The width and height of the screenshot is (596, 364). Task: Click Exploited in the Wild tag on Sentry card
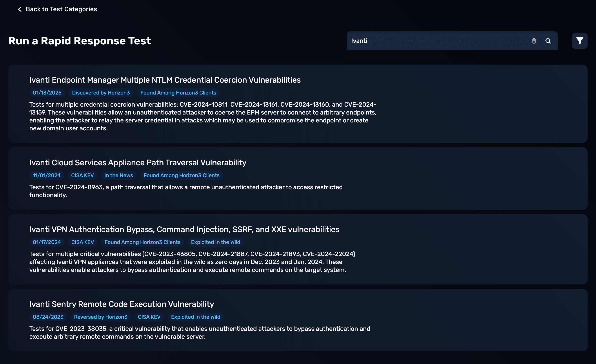pos(195,317)
